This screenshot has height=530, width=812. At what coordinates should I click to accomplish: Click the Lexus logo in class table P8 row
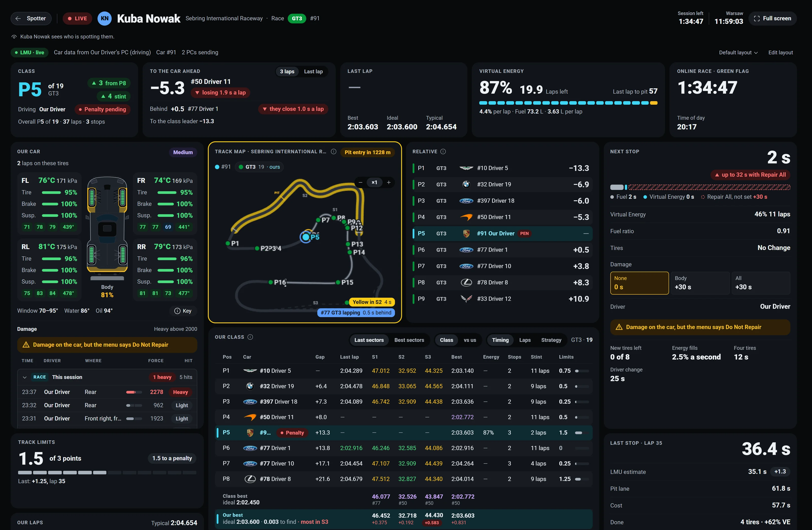click(250, 479)
